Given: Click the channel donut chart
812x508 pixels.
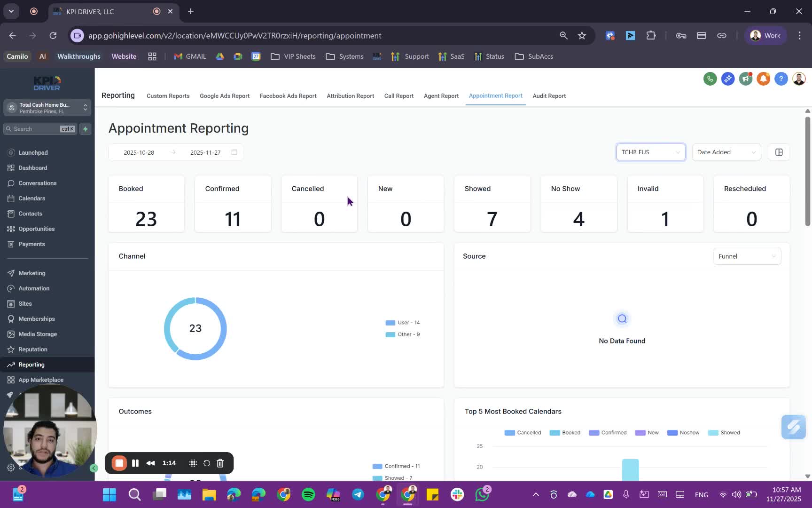Looking at the screenshot, I should pos(195,328).
